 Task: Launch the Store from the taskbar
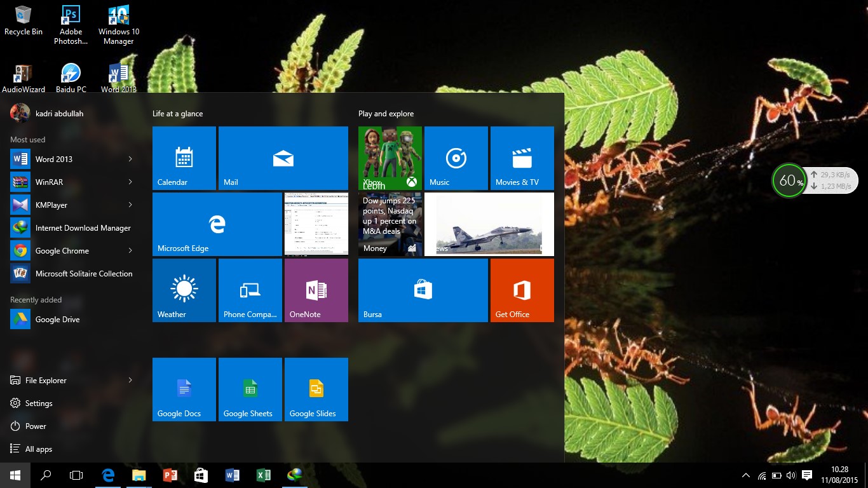(201, 475)
